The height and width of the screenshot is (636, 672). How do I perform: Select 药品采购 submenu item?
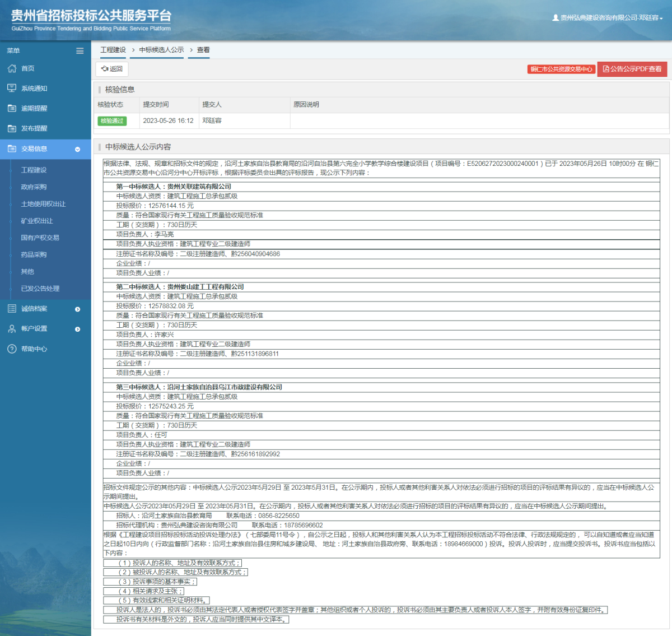34,254
